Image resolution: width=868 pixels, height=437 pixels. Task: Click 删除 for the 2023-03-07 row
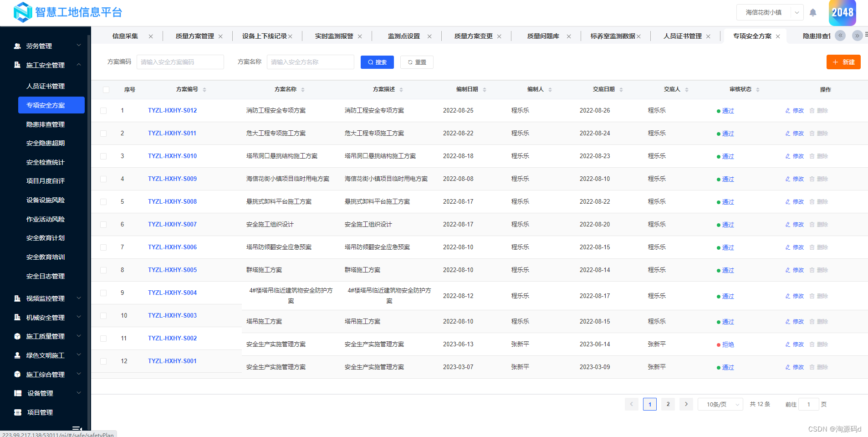click(819, 367)
